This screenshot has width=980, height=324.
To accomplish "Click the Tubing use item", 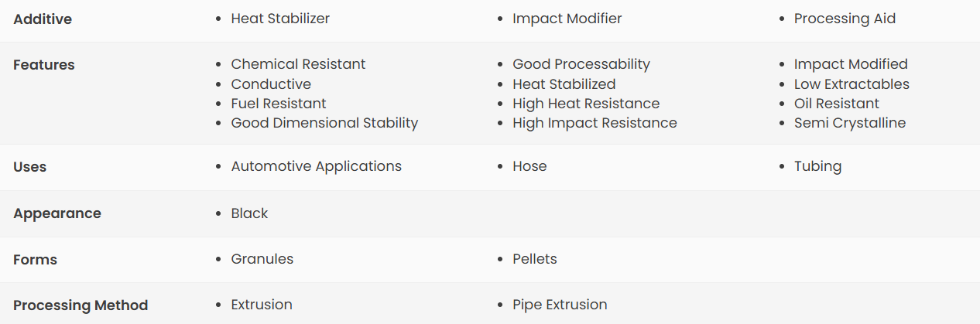I will tap(817, 166).
